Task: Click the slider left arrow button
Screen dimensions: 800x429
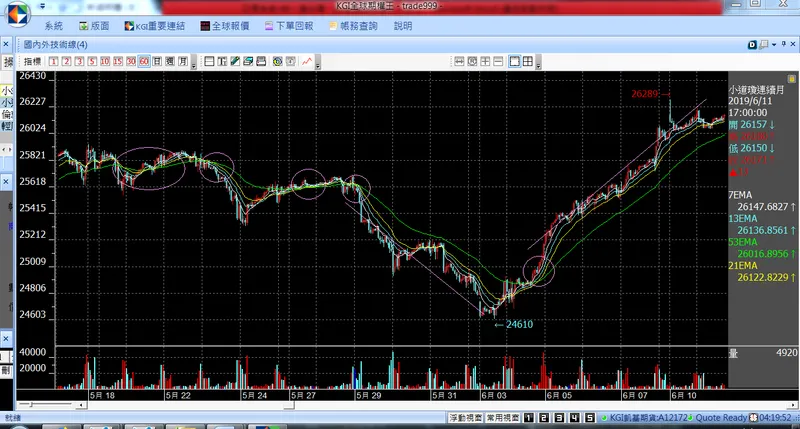Action: pyautogui.click(x=82, y=406)
